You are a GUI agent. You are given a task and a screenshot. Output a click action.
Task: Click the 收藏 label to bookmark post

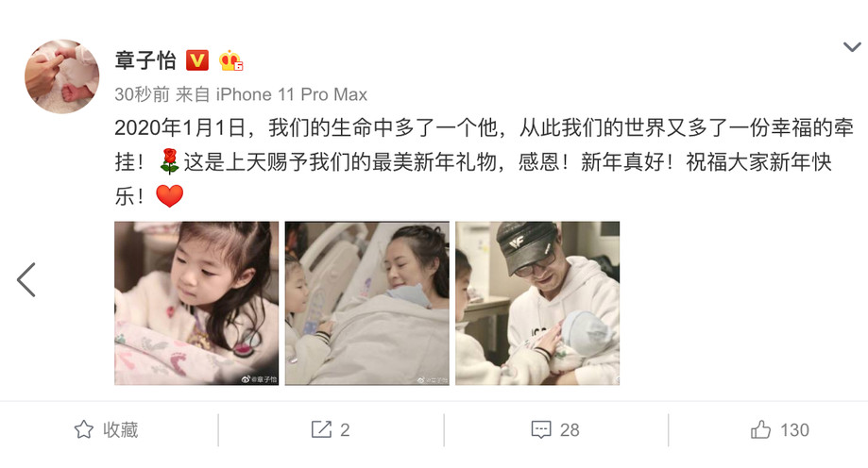120,430
